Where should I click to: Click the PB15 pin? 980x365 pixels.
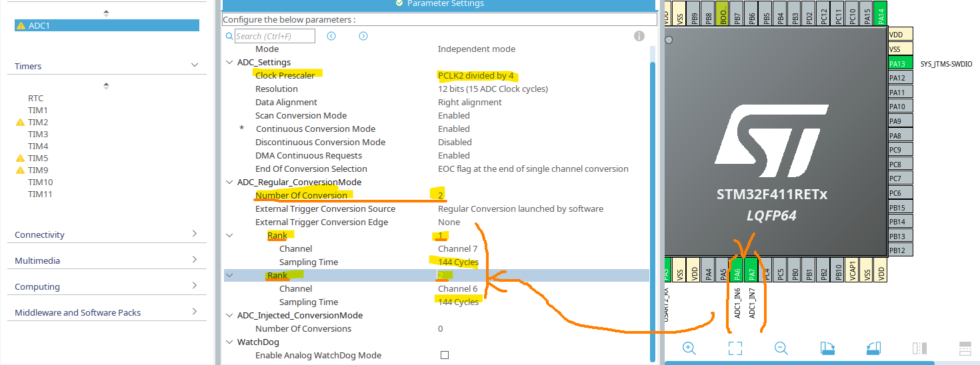900,207
